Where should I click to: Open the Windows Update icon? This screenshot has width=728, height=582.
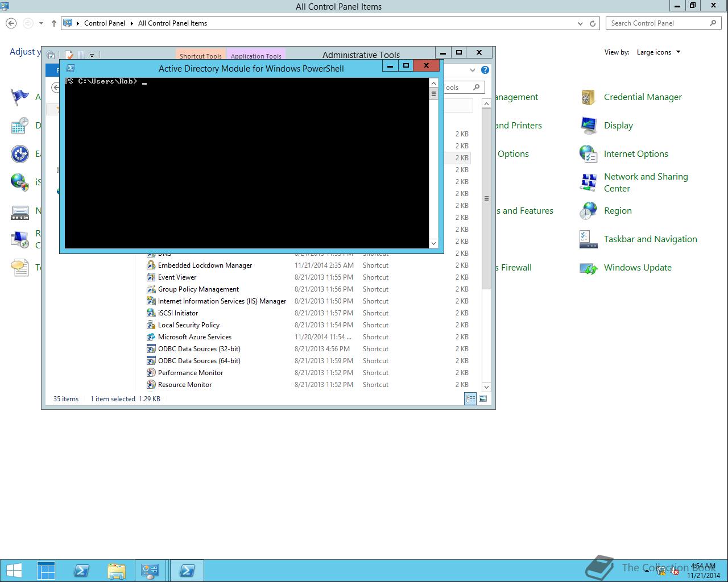pos(588,268)
